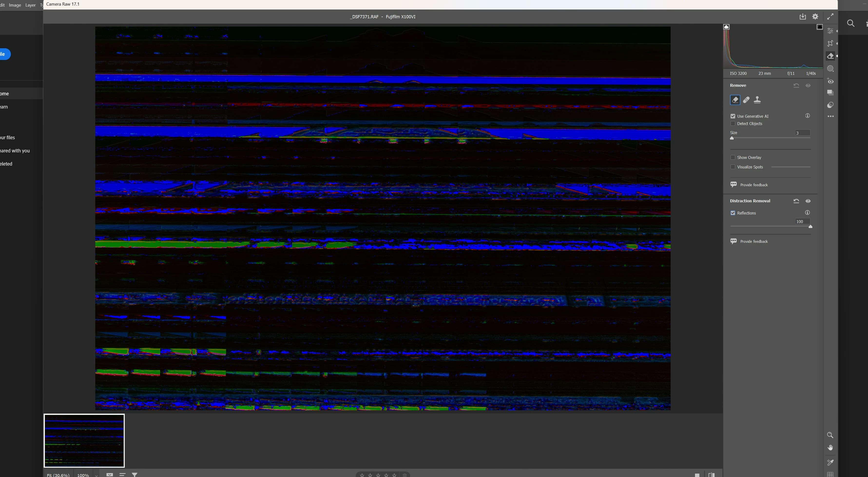
Task: Open the filmstrip filter funnel
Action: tap(135, 475)
